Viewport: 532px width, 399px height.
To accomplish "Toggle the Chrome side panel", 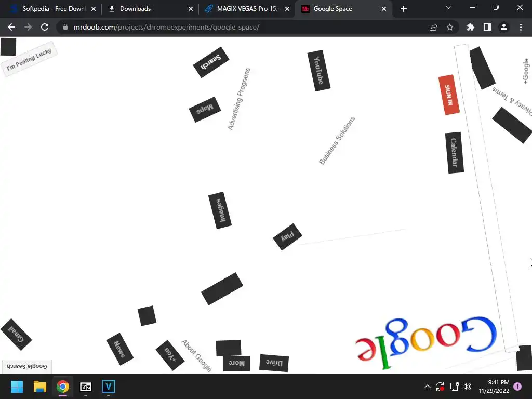I will pos(487,27).
